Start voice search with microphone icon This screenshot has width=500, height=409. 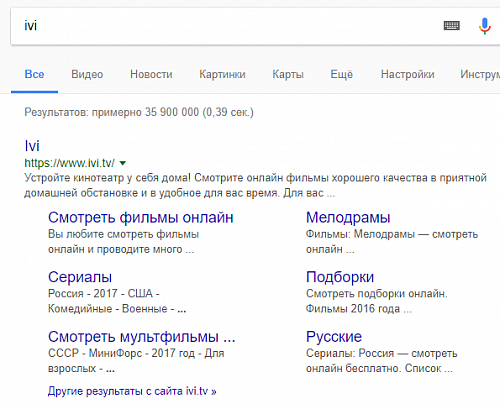tap(485, 26)
